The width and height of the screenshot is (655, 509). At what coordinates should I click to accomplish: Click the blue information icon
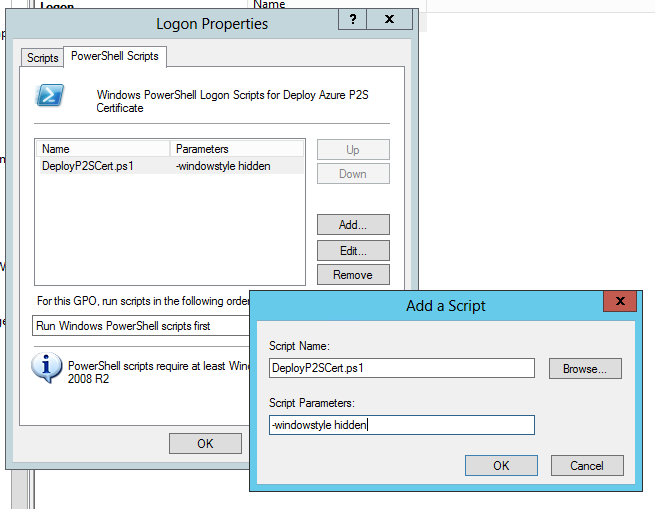(x=46, y=367)
